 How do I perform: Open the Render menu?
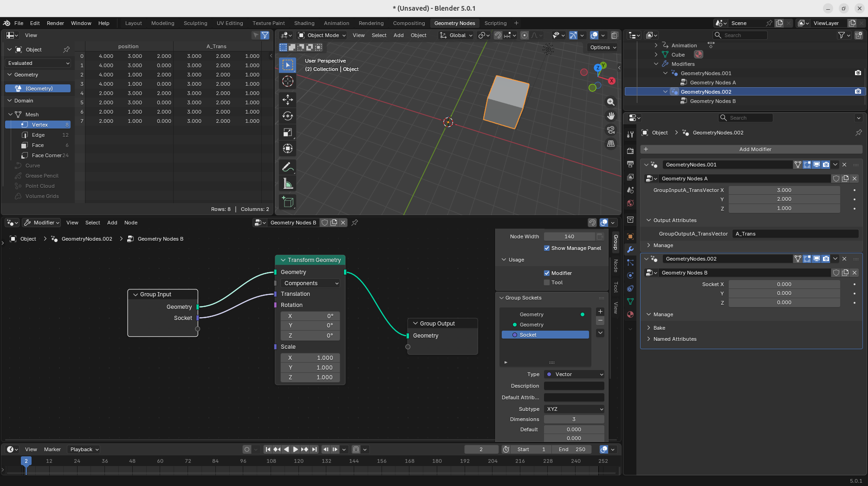[55, 23]
